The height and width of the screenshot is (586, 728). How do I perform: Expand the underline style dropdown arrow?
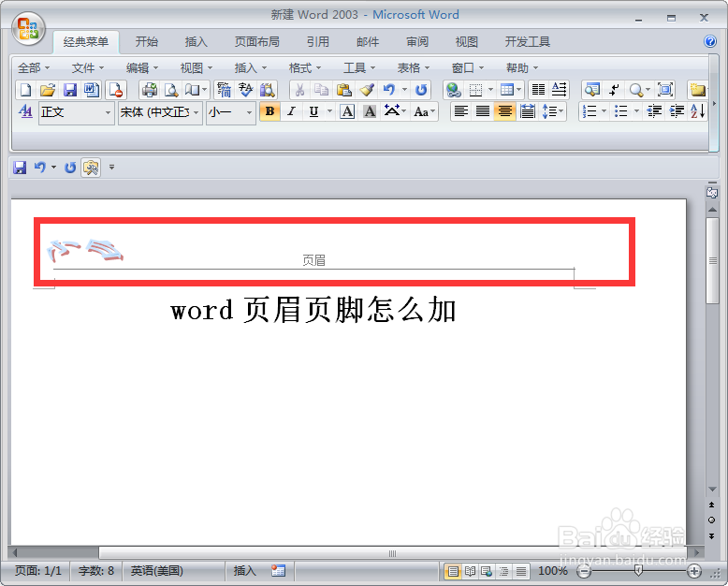tap(329, 111)
